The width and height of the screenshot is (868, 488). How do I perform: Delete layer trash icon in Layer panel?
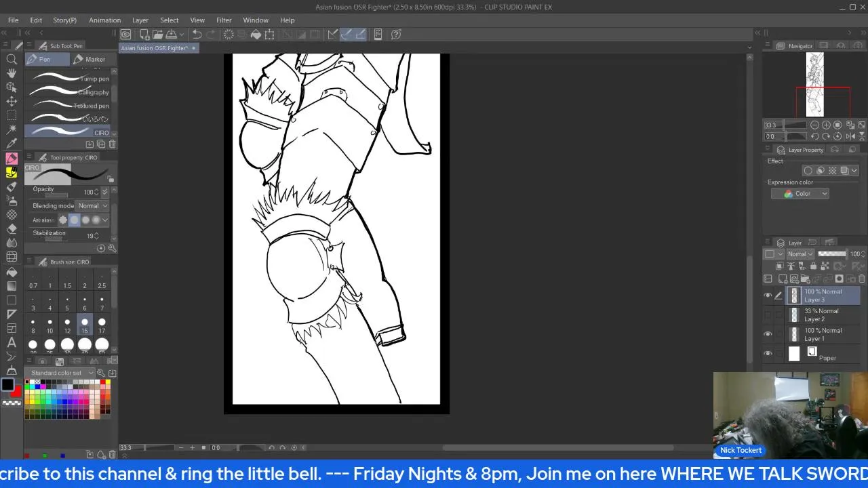862,279
